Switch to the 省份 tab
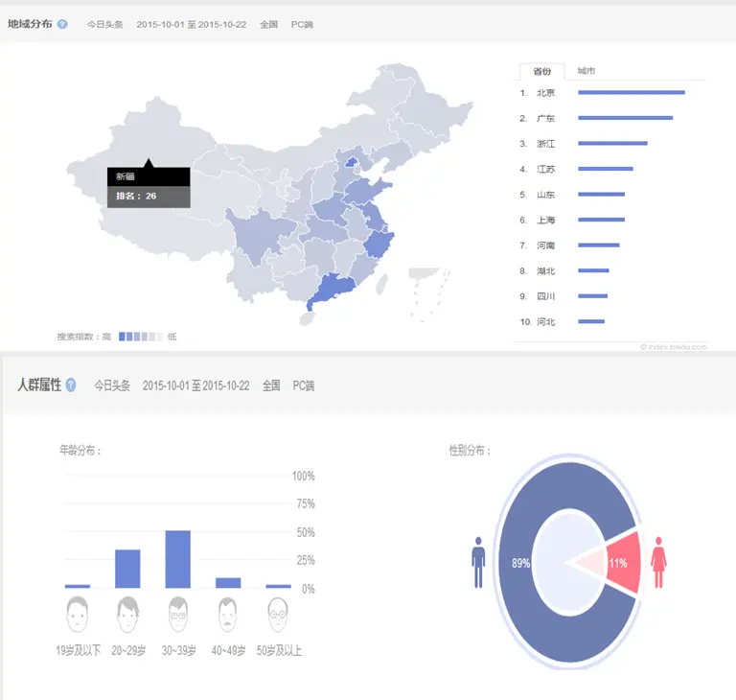 click(541, 71)
